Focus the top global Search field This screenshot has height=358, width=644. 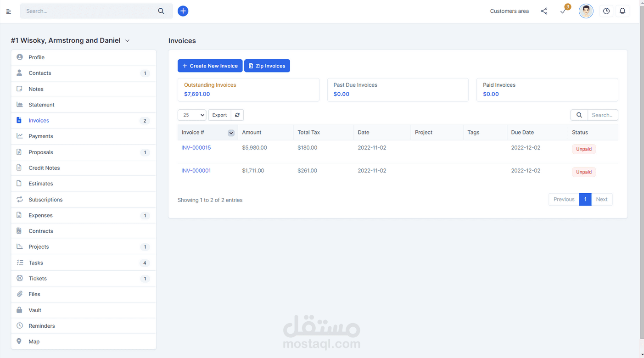tap(90, 11)
